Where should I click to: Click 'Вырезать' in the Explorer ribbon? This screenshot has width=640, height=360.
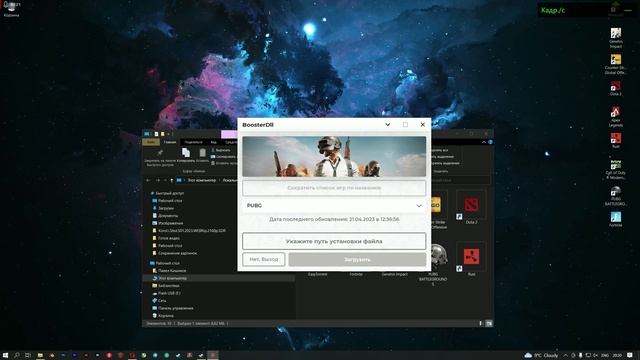point(220,150)
